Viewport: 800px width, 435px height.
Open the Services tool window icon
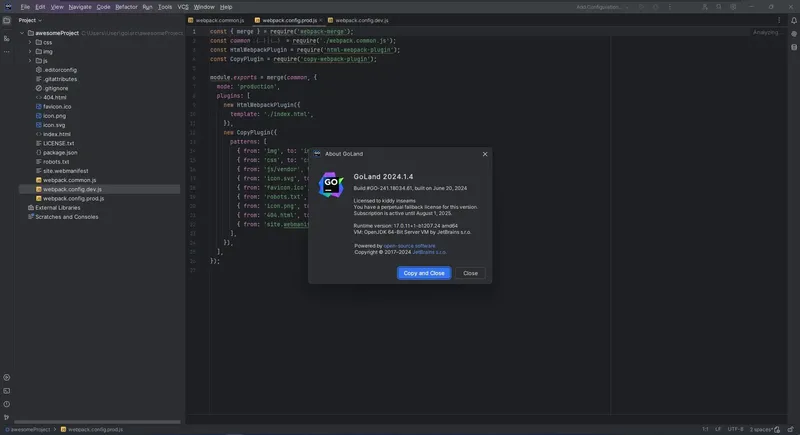pos(7,377)
